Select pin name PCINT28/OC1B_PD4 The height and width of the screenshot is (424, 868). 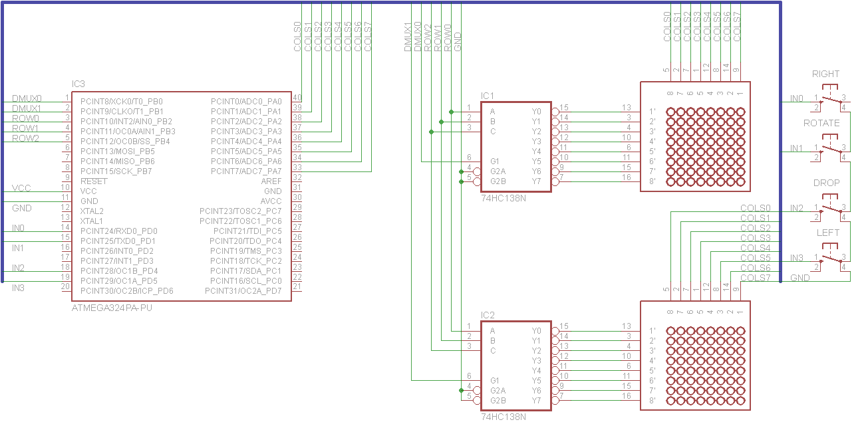point(119,270)
